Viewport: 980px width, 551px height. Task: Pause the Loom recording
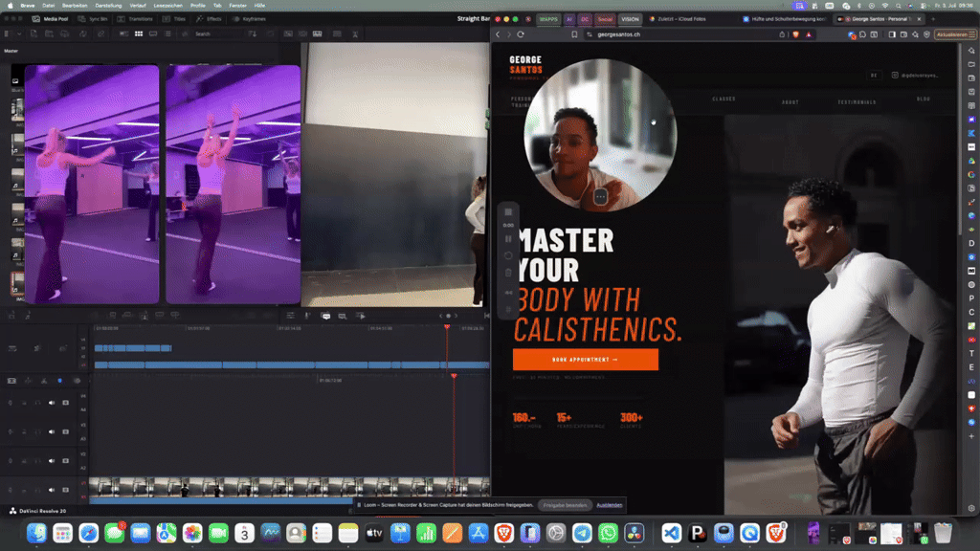pos(508,238)
